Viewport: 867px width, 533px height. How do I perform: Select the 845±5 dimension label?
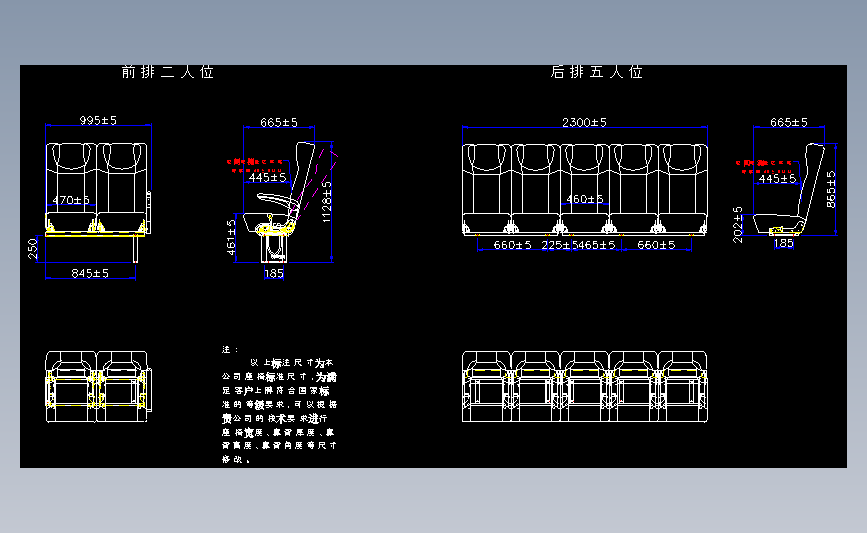click(90, 273)
